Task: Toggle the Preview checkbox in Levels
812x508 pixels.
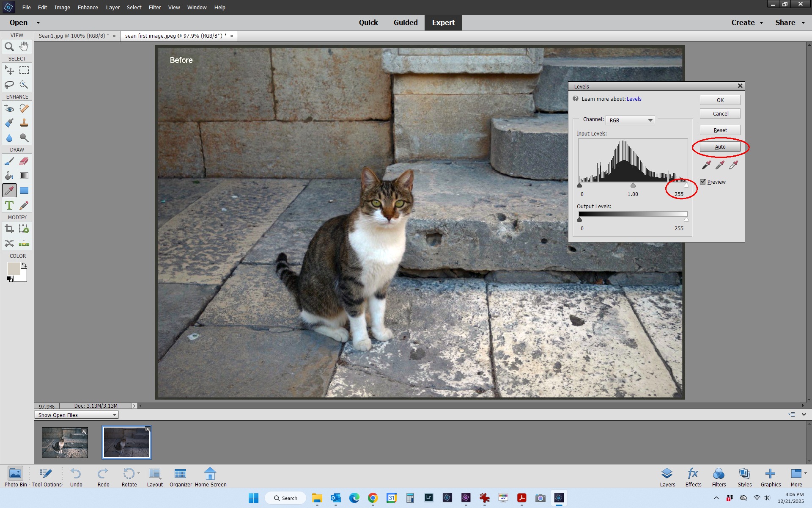Action: [x=703, y=182]
